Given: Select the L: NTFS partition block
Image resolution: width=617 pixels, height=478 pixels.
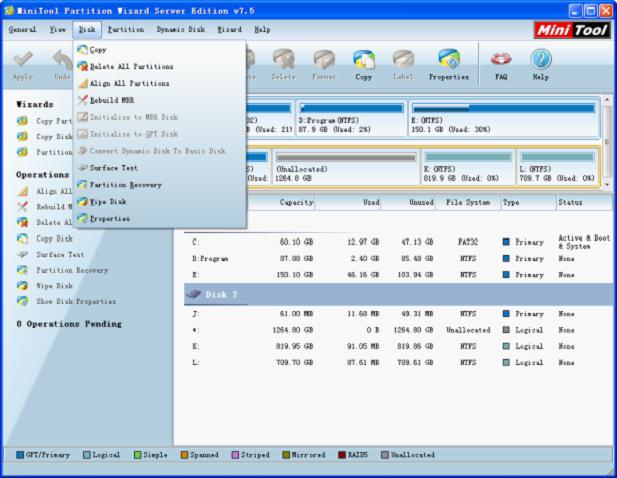Looking at the screenshot, I should (x=557, y=167).
